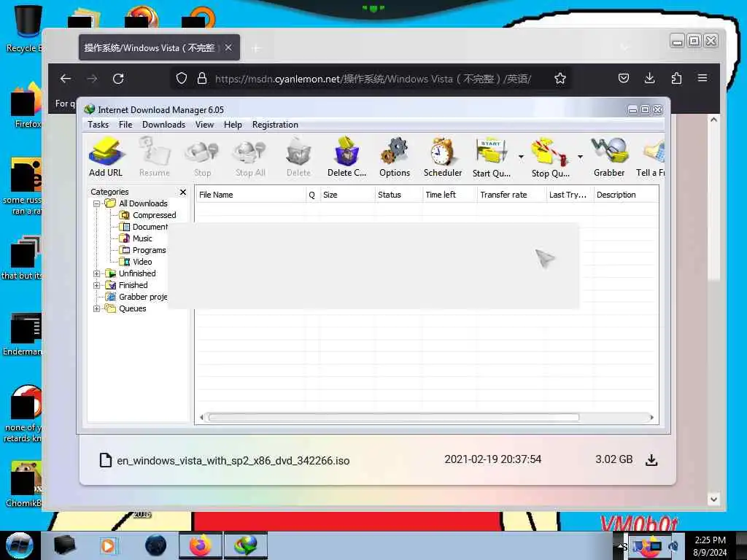The width and height of the screenshot is (747, 560).
Task: Click the Tell a Friend icon
Action: click(651, 157)
